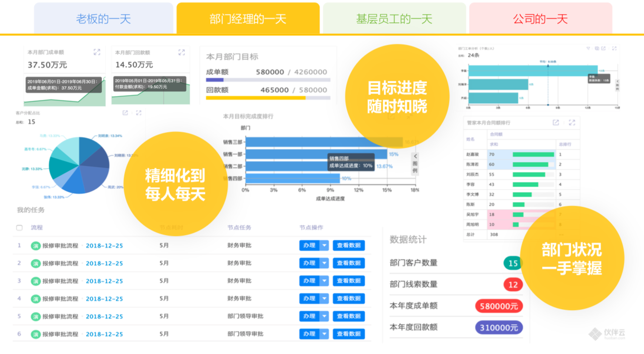Click 总排行 column header

(565, 144)
